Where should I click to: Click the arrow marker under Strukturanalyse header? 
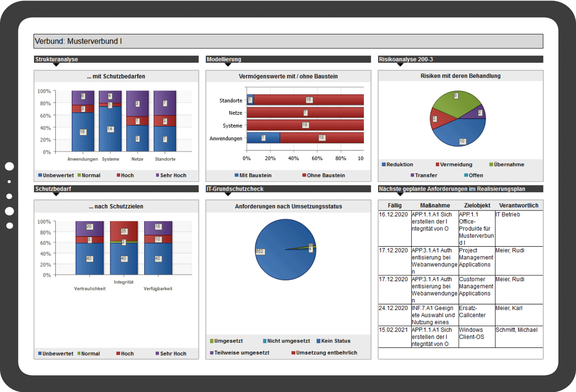pos(56,65)
